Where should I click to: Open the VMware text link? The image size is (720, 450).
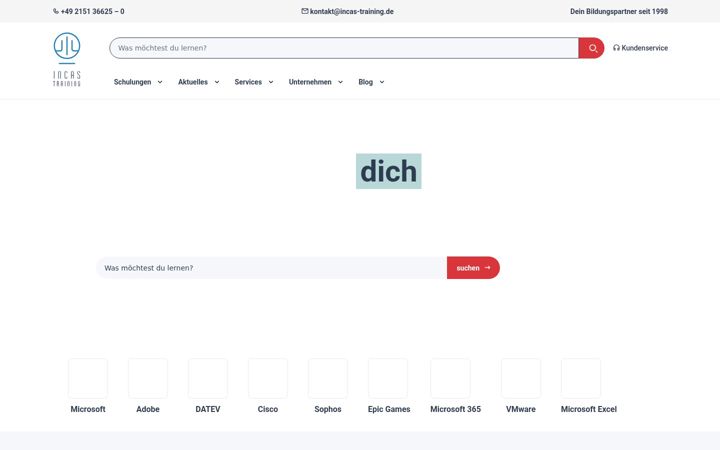click(521, 409)
